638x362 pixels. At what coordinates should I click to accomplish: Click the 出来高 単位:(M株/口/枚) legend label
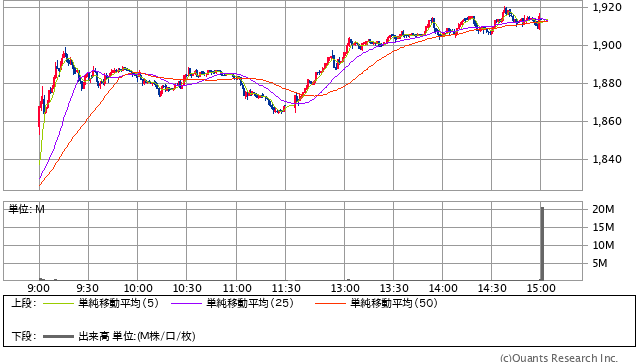(x=137, y=336)
